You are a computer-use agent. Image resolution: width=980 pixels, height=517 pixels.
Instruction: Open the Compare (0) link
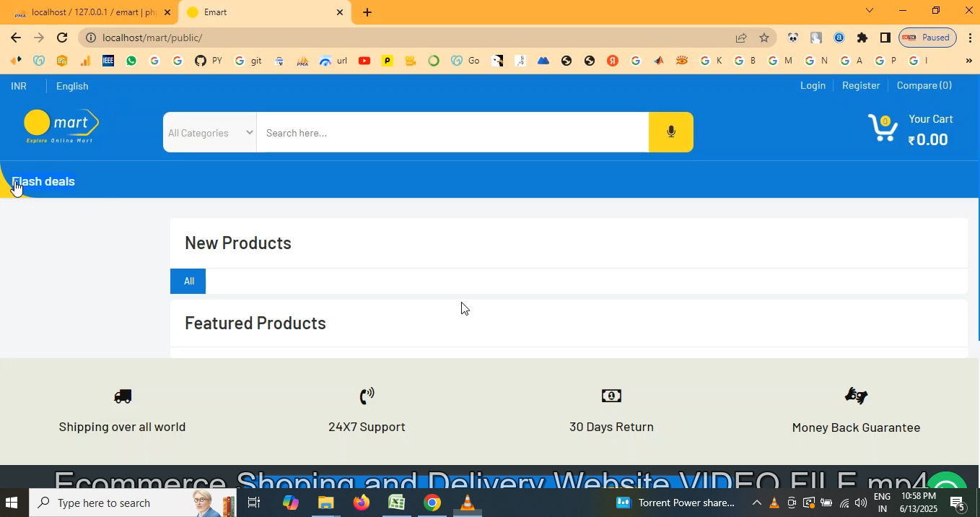click(x=924, y=85)
